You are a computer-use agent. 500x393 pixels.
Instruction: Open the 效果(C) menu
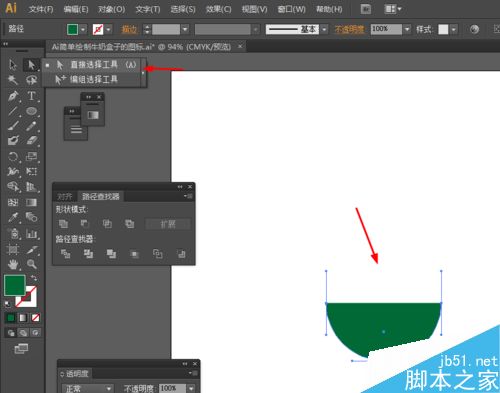pyautogui.click(x=218, y=9)
